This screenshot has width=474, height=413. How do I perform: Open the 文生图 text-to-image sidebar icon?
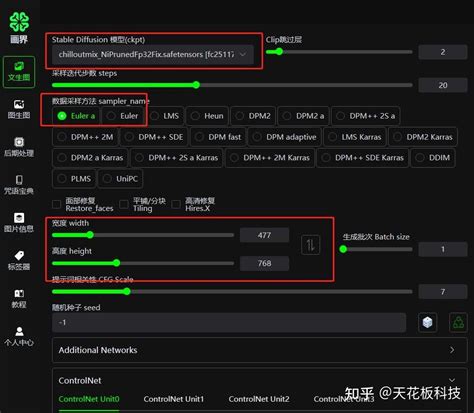(x=19, y=72)
